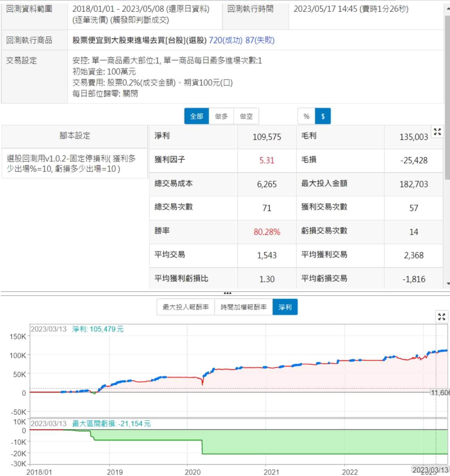Click the 2023/03/13 date marker on the x-axis
This screenshot has width=450, height=476.
point(430,469)
